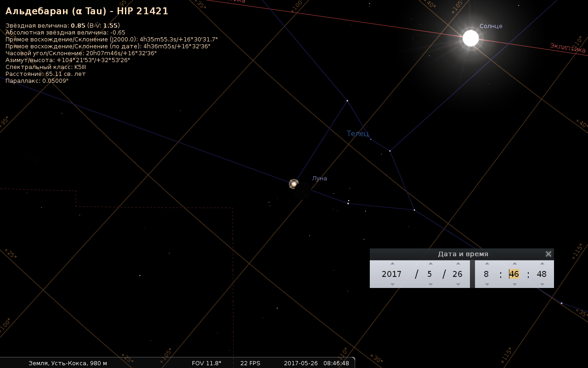Click the seconds field 48
Image resolution: width=588 pixels, height=368 pixels.
[x=542, y=274]
